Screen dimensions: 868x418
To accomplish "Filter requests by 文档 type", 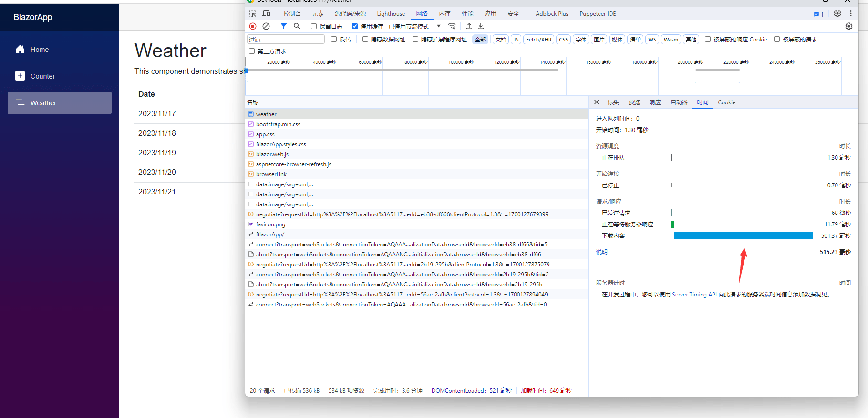I will [x=501, y=40].
